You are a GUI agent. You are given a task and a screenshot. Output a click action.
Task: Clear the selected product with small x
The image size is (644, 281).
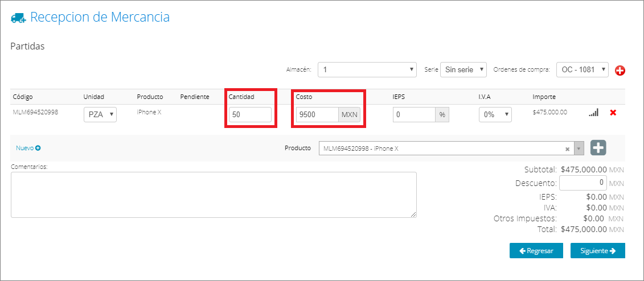[567, 149]
